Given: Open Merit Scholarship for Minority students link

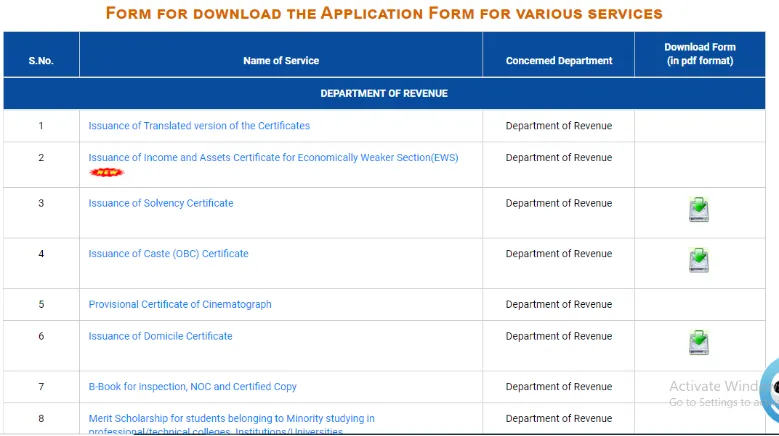Looking at the screenshot, I should 231,419.
